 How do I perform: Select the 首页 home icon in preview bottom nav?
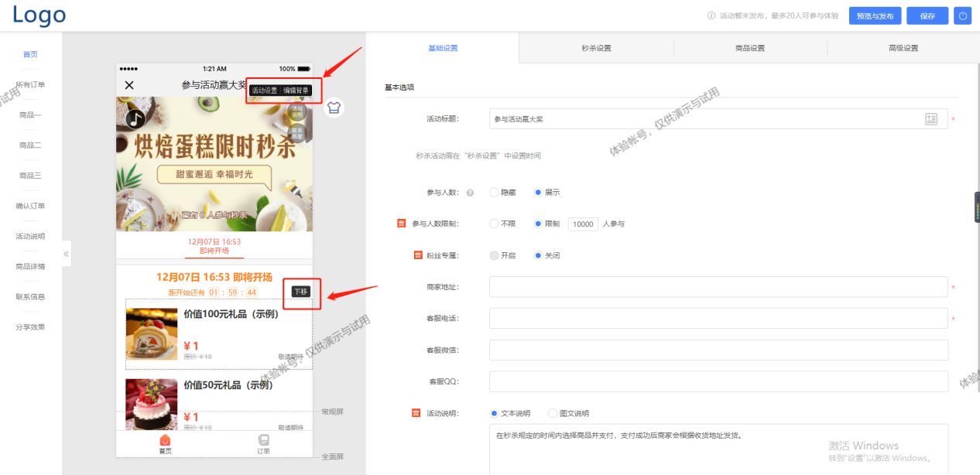[164, 443]
